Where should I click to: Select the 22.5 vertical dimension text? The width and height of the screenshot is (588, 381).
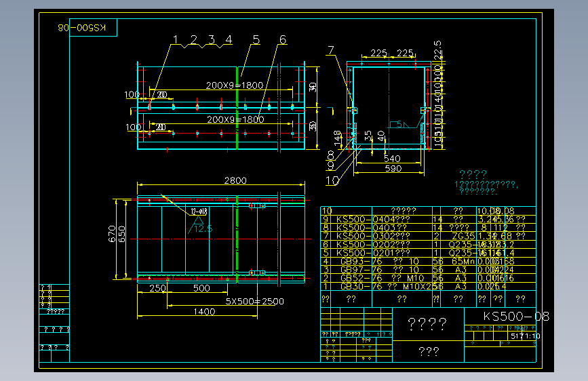[437, 50]
